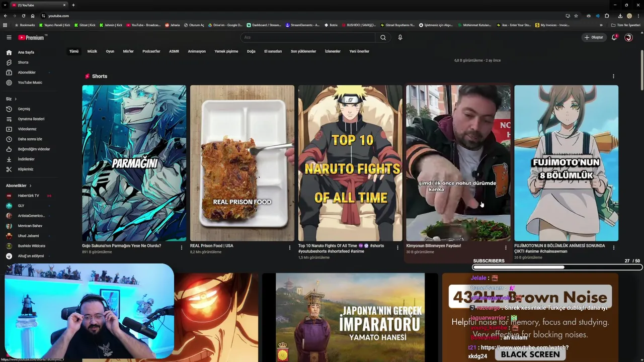Open Daha sonra izle in the sidebar
This screenshot has height=362, width=644.
[x=30, y=139]
